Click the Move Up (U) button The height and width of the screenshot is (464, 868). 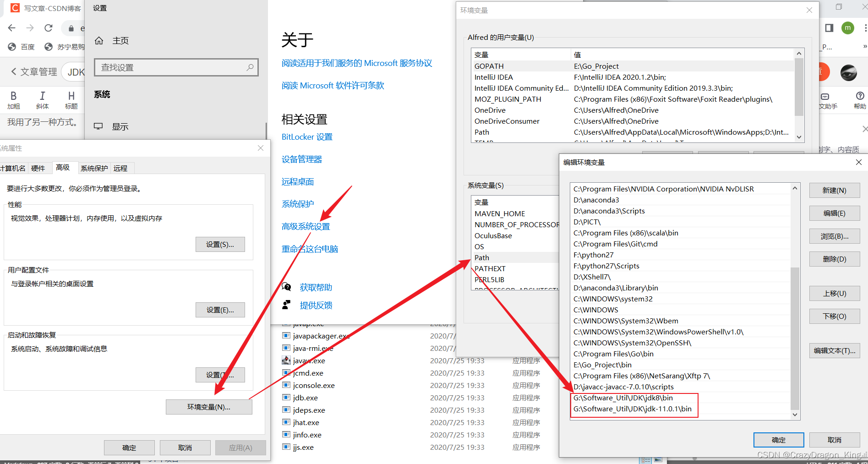[x=835, y=293]
